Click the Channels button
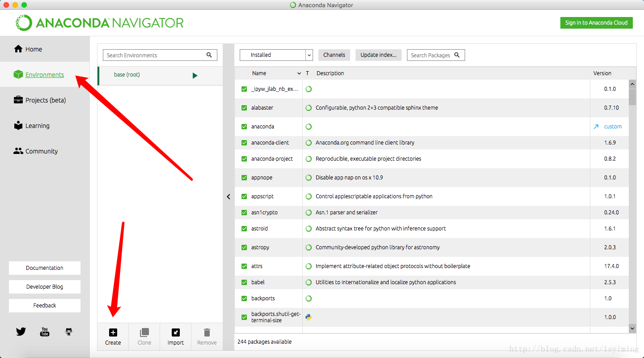Image resolution: width=644 pixels, height=358 pixels. 334,55
